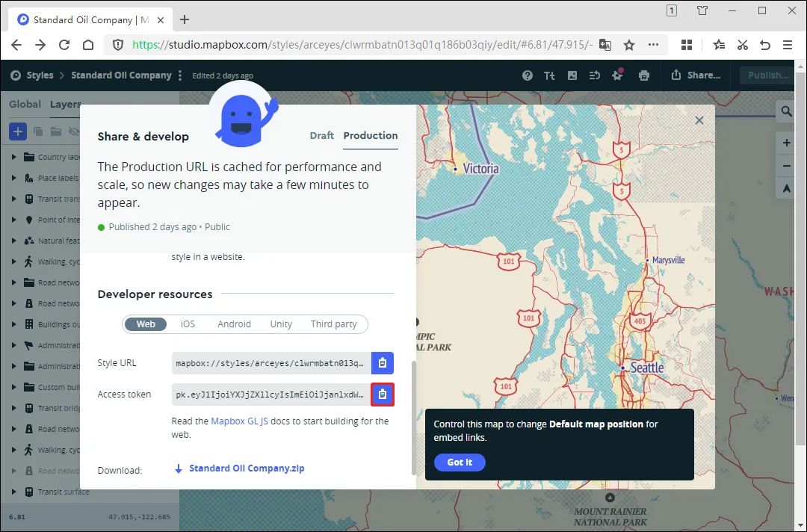Click the compass reset-bearing control on the map
Screen dimensions: 807x532
(785, 188)
